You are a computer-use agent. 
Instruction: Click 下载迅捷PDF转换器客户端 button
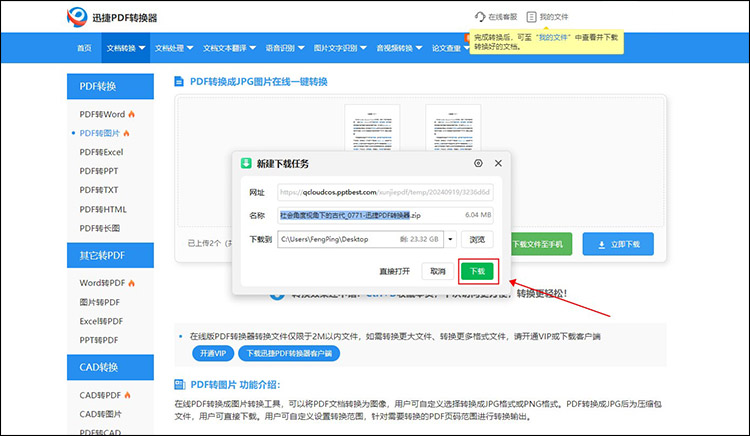pos(289,353)
